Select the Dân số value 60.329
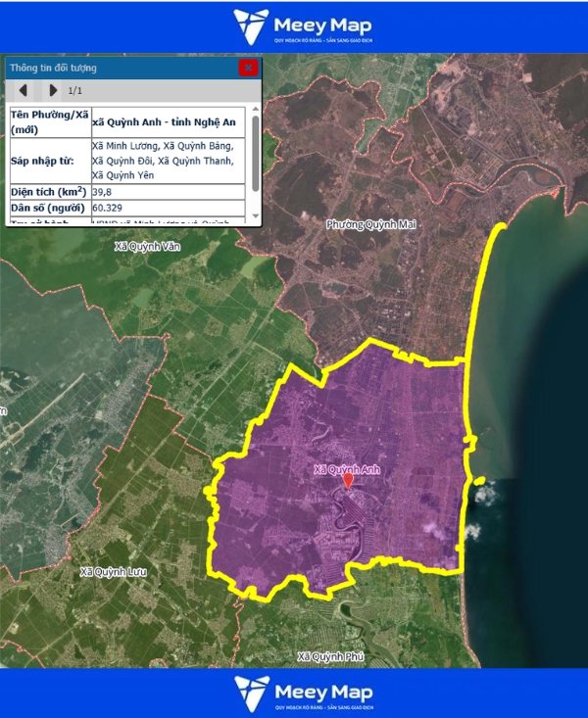Image resolution: width=588 pixels, height=718 pixels. tap(108, 208)
